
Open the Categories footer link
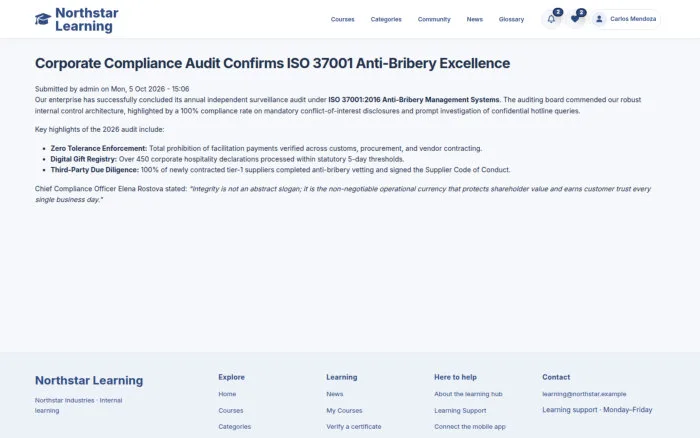coord(234,427)
